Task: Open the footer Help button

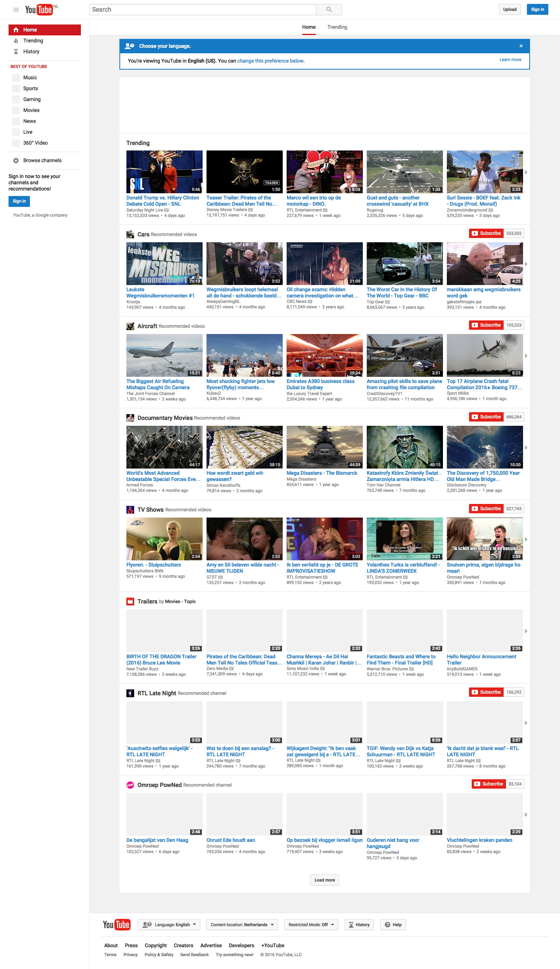Action: [x=393, y=925]
